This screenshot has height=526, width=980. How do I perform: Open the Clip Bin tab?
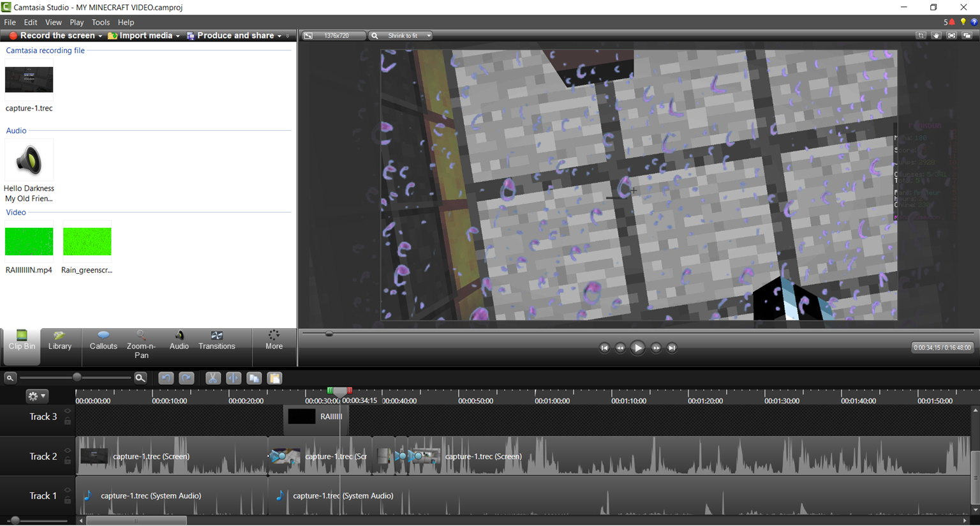point(22,345)
